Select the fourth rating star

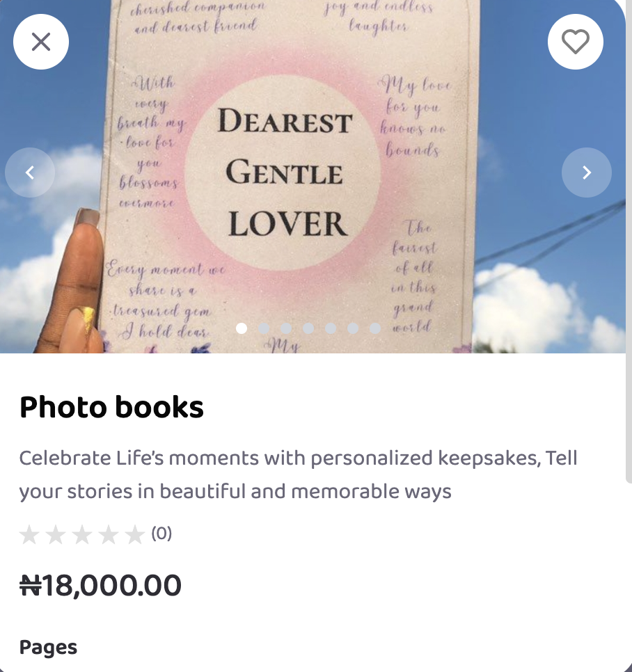(x=109, y=534)
